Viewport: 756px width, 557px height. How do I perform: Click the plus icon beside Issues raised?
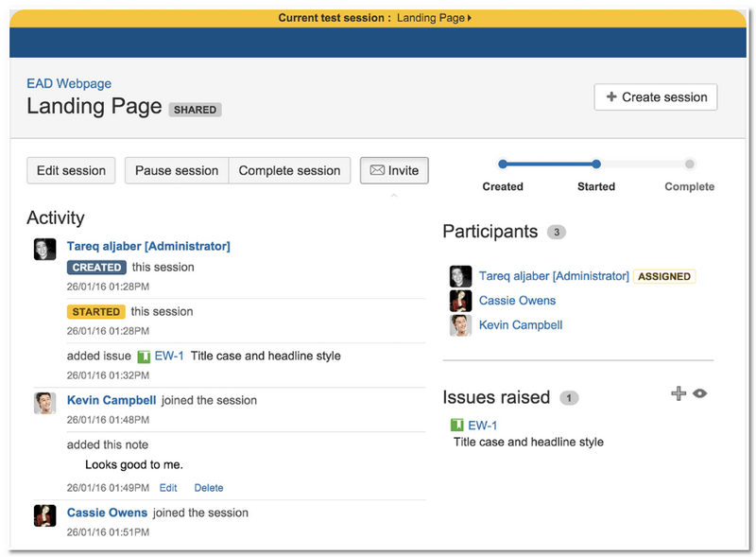(678, 393)
